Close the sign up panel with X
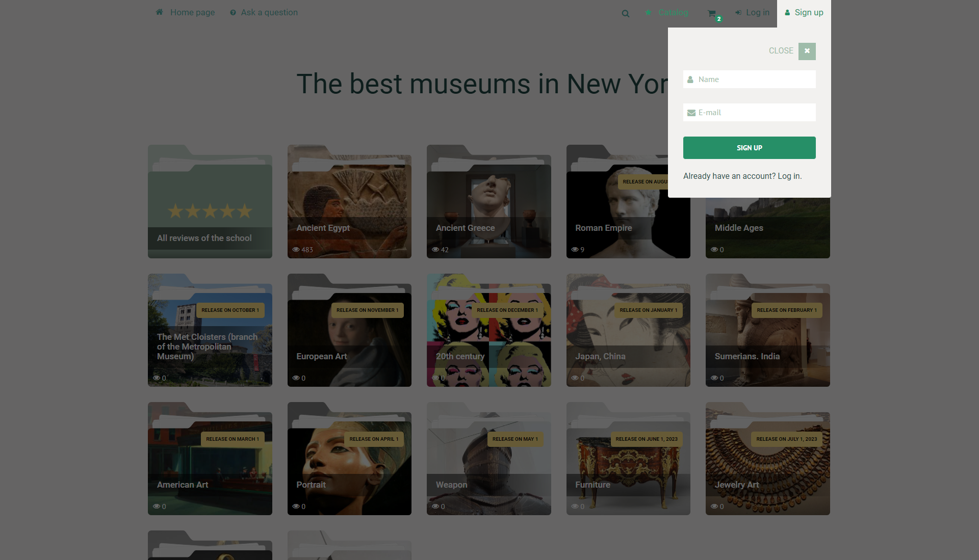The width and height of the screenshot is (979, 560). pyautogui.click(x=807, y=51)
